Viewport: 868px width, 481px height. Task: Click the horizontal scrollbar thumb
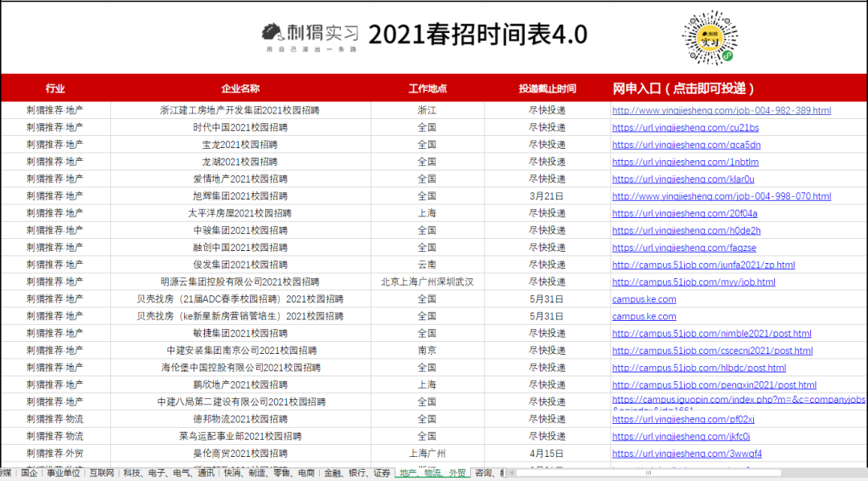tap(648, 473)
